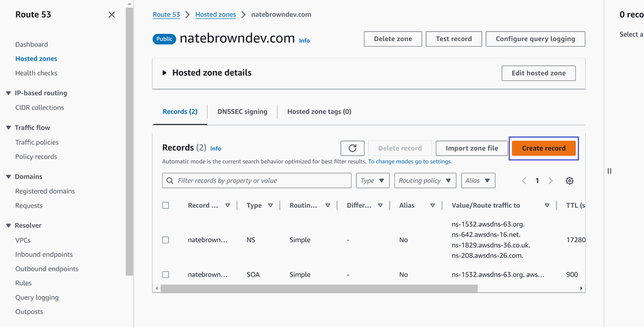Screen dimensions: 644x327
Task: Open table settings gear icon
Action: [x=569, y=181]
